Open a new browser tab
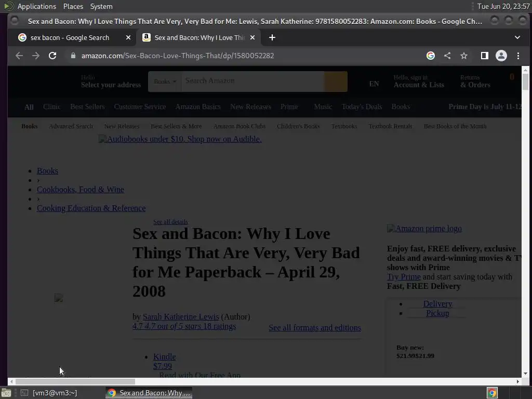 click(x=272, y=37)
